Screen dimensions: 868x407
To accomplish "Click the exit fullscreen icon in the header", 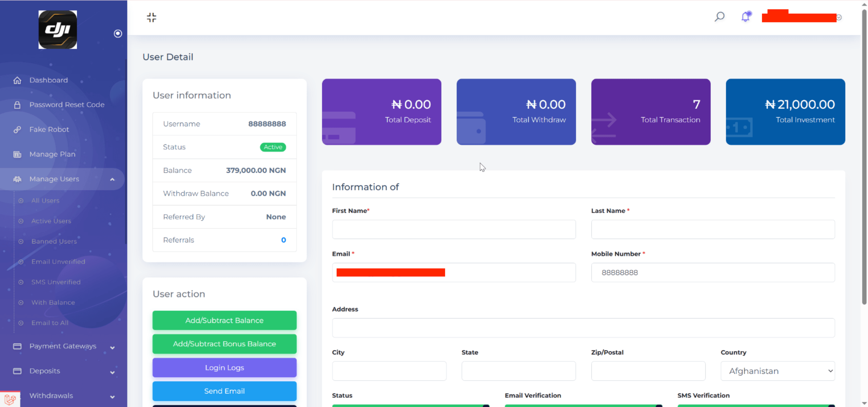I will pyautogui.click(x=152, y=17).
